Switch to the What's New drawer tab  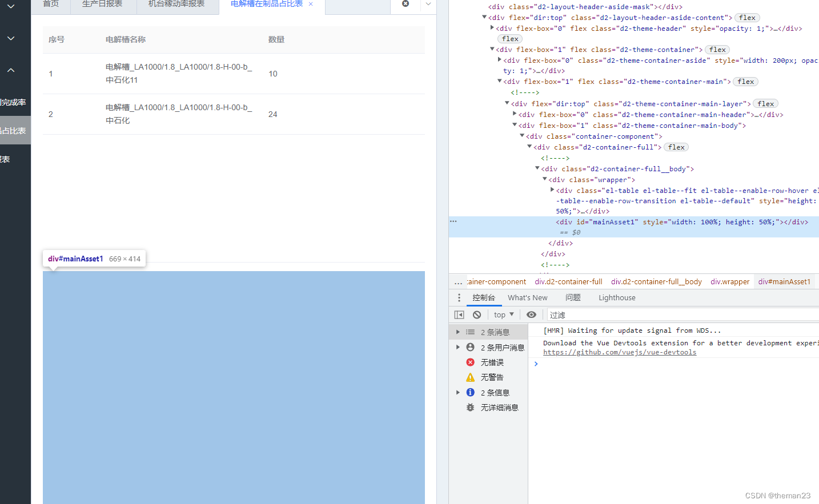click(x=528, y=297)
